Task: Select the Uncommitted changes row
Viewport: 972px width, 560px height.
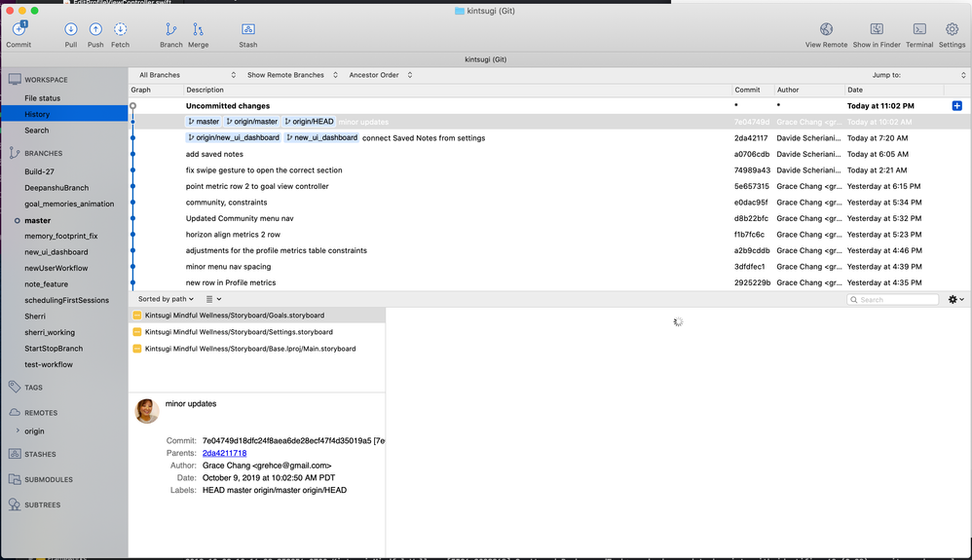Action: click(550, 106)
